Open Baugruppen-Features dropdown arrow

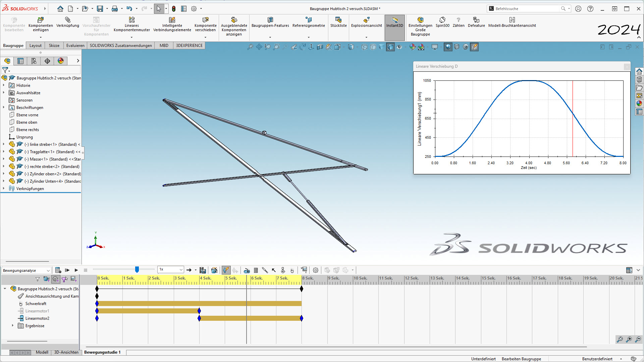click(270, 37)
